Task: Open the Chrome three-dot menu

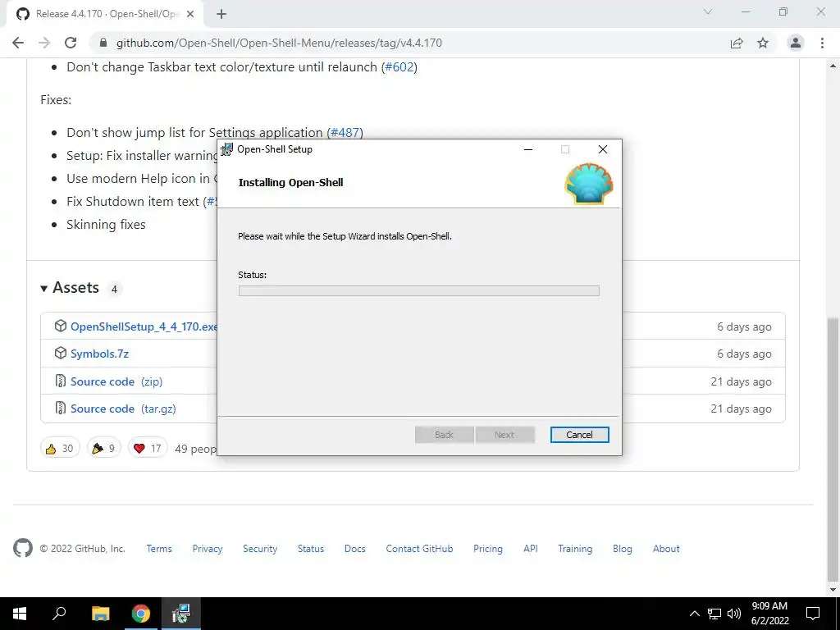Action: click(x=822, y=43)
